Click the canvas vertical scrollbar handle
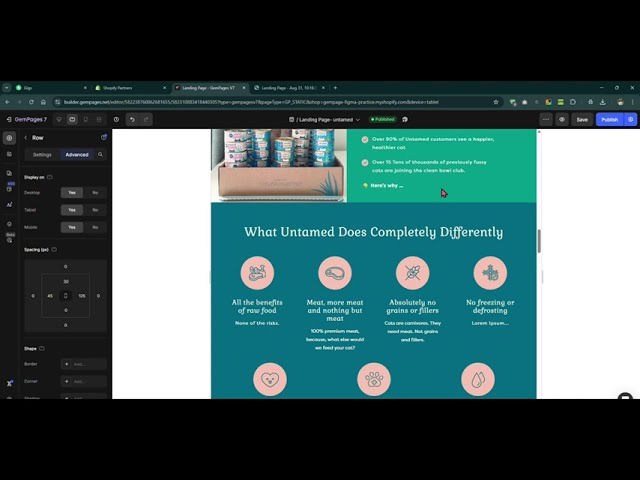This screenshot has height=480, width=640. [x=539, y=241]
